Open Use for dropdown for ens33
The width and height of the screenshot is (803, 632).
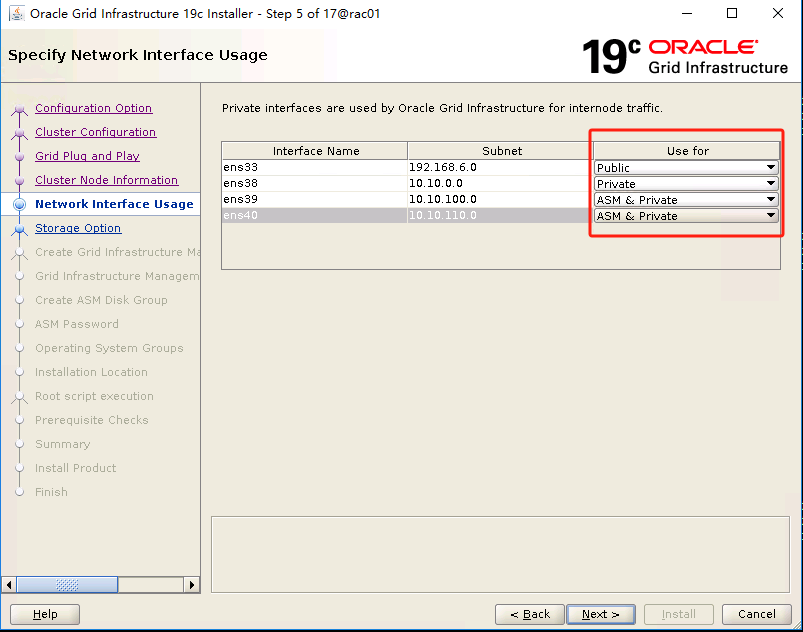686,167
